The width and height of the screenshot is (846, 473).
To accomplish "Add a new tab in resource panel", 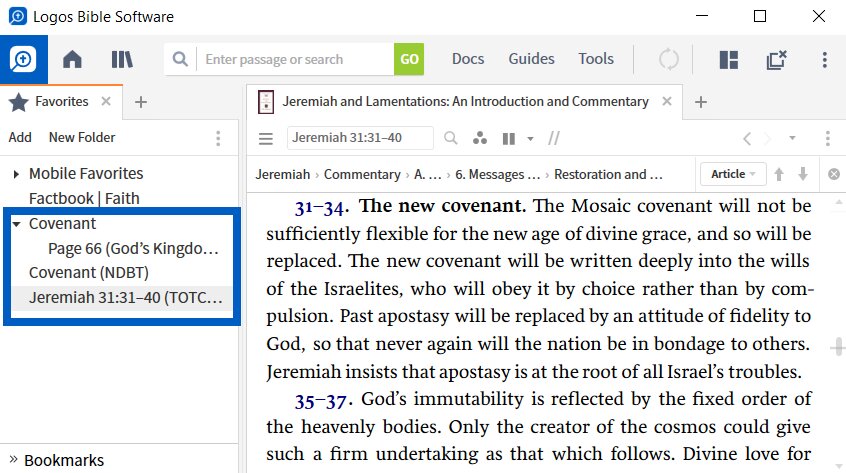I will [701, 102].
